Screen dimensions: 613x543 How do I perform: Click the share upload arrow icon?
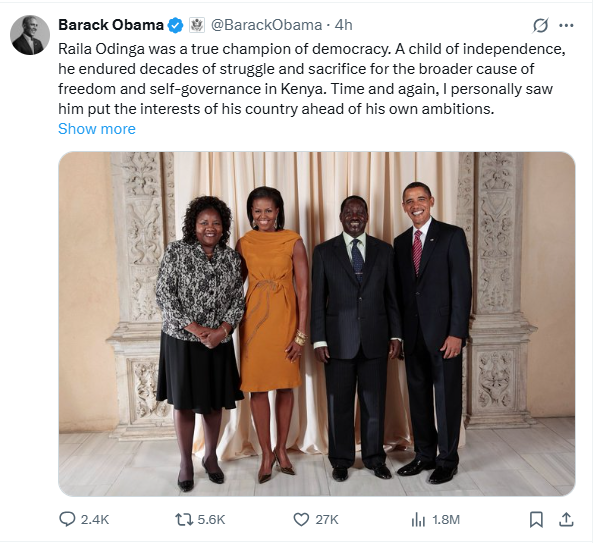click(x=566, y=519)
